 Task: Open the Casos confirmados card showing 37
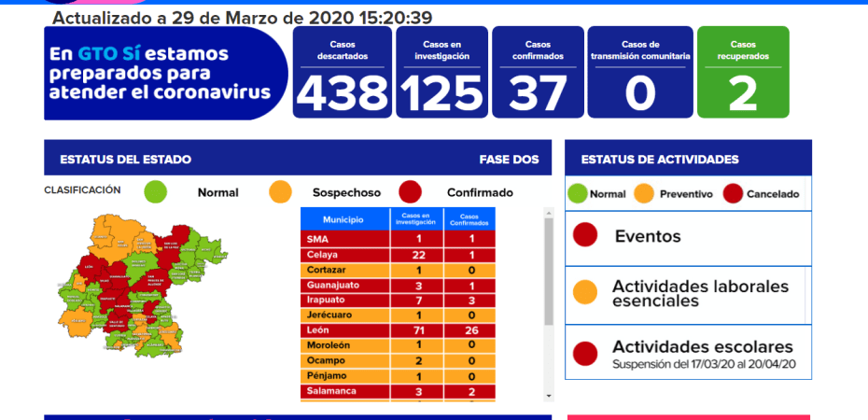(538, 72)
